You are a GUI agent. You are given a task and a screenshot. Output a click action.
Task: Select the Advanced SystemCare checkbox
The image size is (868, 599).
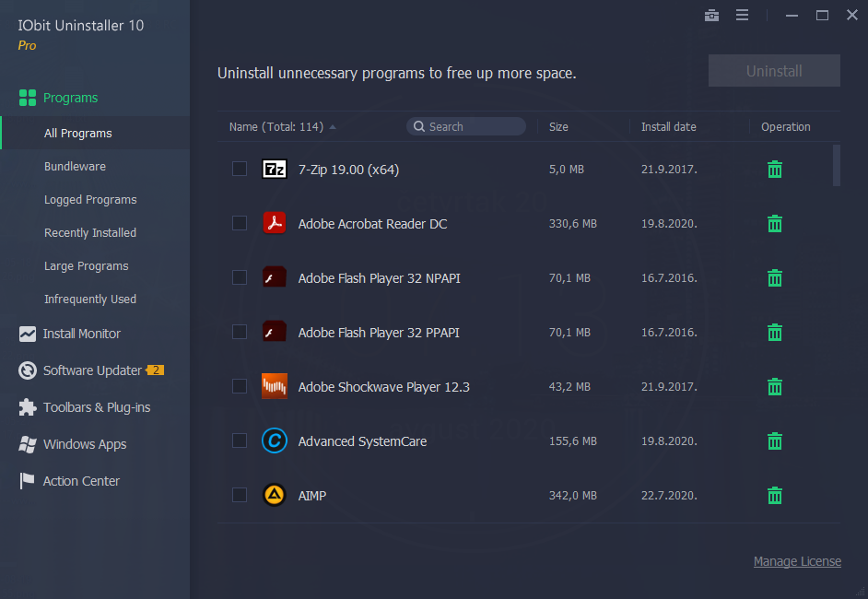(x=240, y=440)
